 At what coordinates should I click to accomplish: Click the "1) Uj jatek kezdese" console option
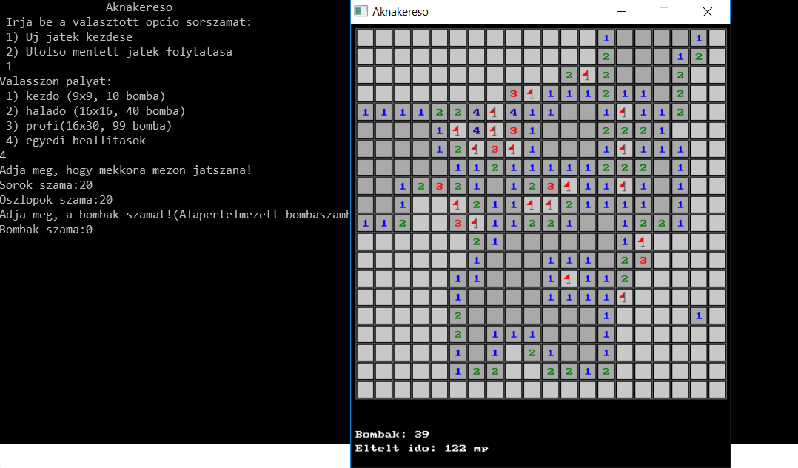(x=71, y=36)
